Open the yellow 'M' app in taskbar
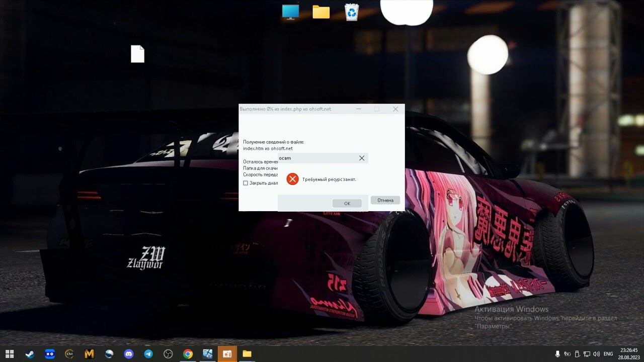 [x=89, y=354]
